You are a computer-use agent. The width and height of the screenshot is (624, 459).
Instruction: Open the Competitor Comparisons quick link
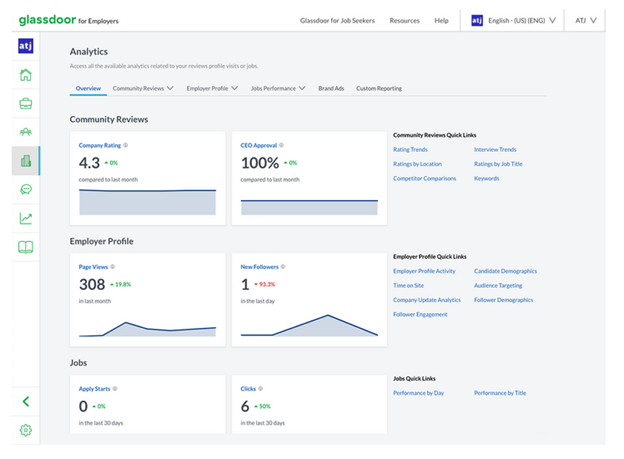tap(425, 178)
